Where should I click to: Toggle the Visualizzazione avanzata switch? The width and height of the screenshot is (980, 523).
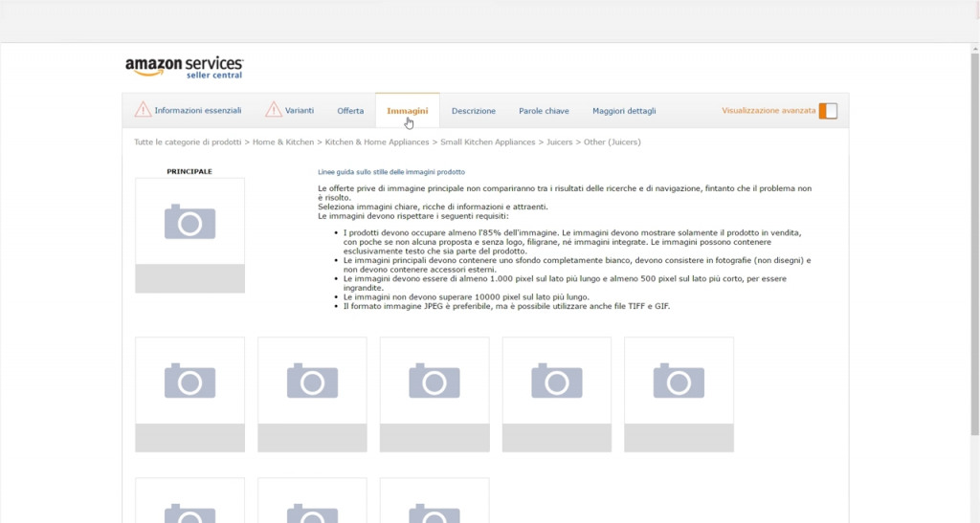coord(828,111)
